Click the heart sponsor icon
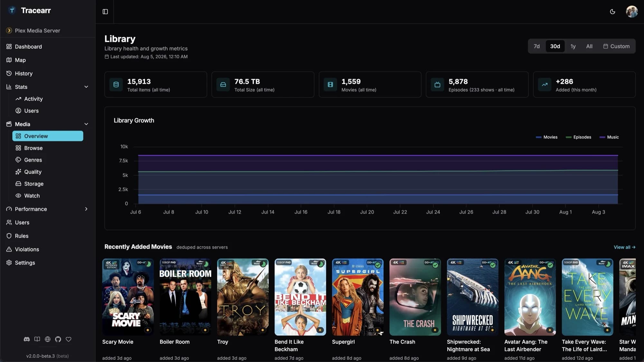 click(x=69, y=339)
